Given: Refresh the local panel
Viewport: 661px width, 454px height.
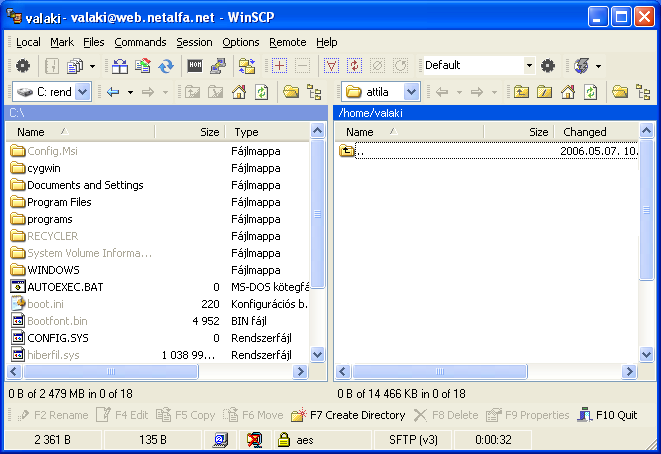Looking at the screenshot, I should click(261, 92).
